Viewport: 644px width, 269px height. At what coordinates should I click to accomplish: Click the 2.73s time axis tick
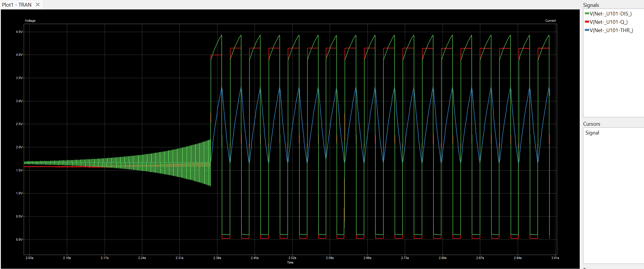(x=405, y=258)
